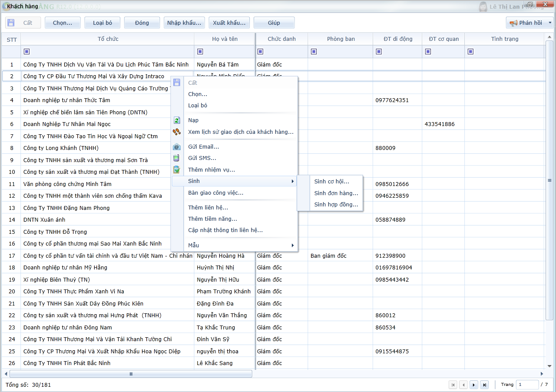Click the Phản hồi megaphone icon
The width and height of the screenshot is (556, 392).
[x=513, y=23]
